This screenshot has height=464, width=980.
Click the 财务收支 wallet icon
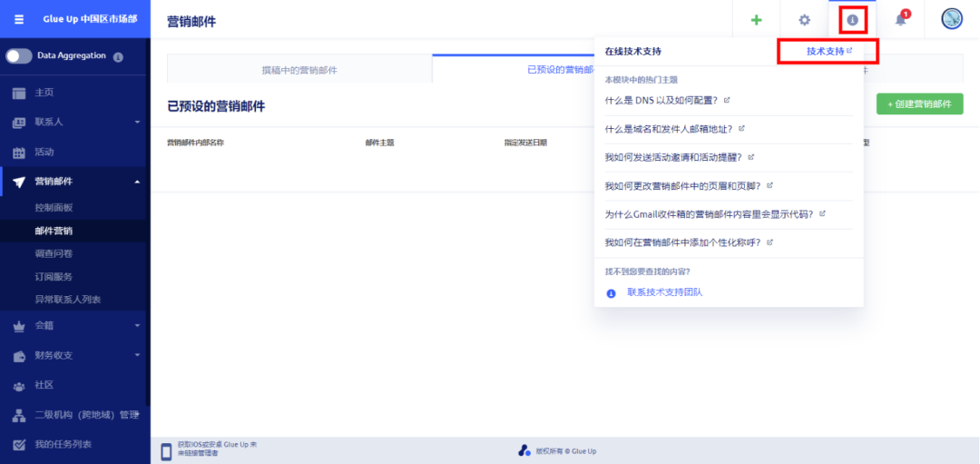coord(19,356)
